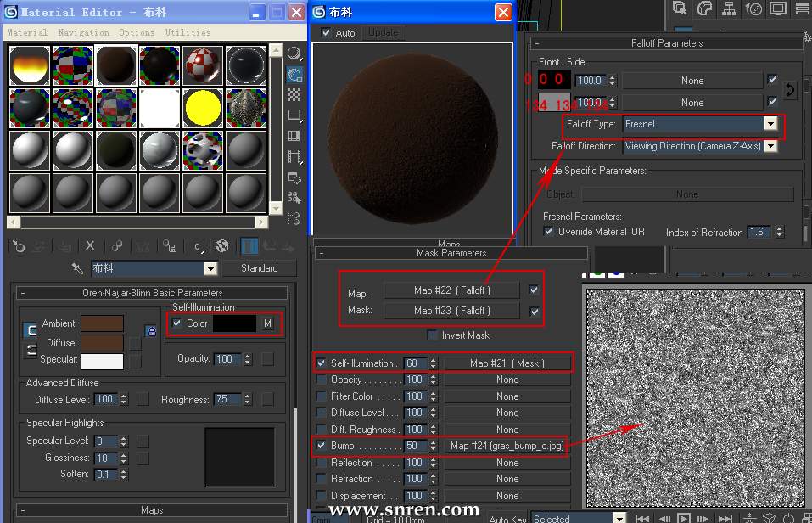Image resolution: width=812 pixels, height=523 pixels.
Task: Disable the Map #22 Falloff checkbox
Action: pos(534,290)
